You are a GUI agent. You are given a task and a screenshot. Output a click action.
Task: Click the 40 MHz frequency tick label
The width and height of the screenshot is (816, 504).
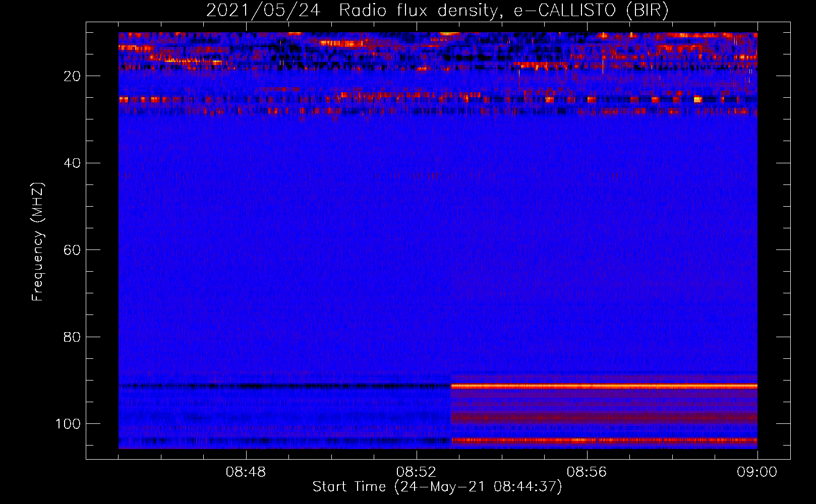point(72,163)
